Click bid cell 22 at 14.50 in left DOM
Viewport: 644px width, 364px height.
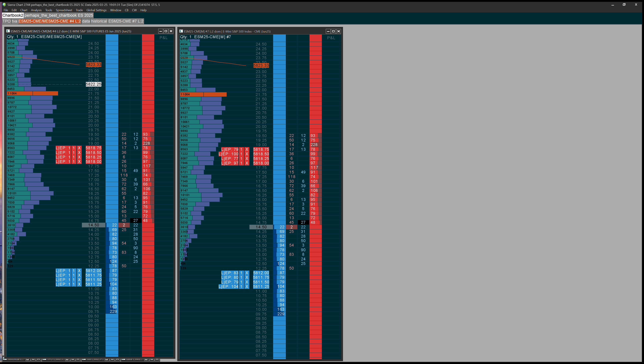point(114,225)
